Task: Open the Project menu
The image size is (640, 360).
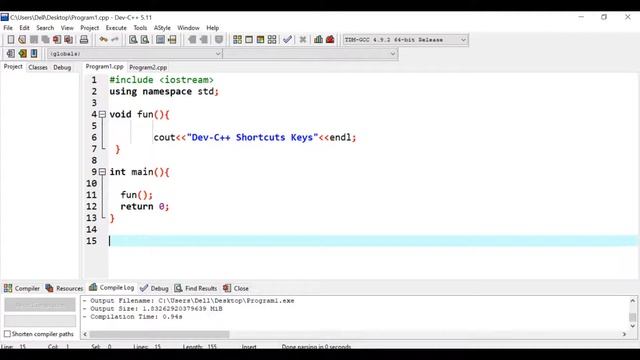Action: coord(89,28)
